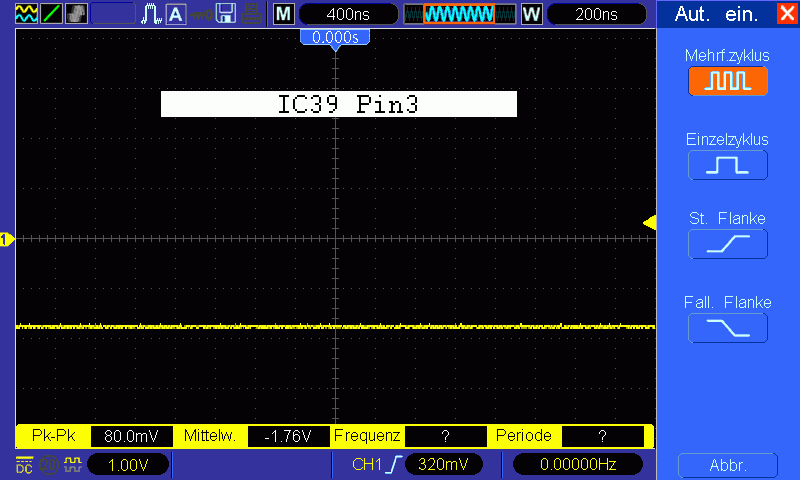Click the key lock icon
The image size is (800, 480).
point(202,14)
